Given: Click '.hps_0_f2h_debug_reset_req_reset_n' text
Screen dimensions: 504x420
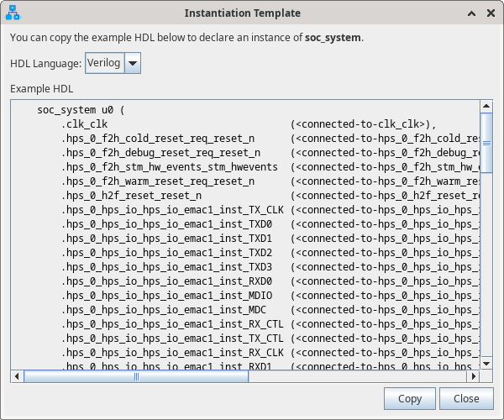Looking at the screenshot, I should point(160,153).
